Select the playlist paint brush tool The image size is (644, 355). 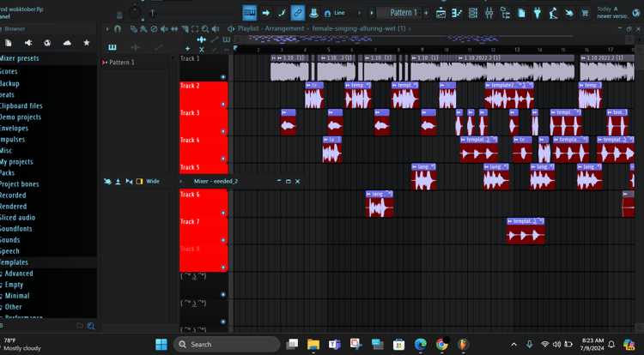pyautogui.click(x=143, y=28)
